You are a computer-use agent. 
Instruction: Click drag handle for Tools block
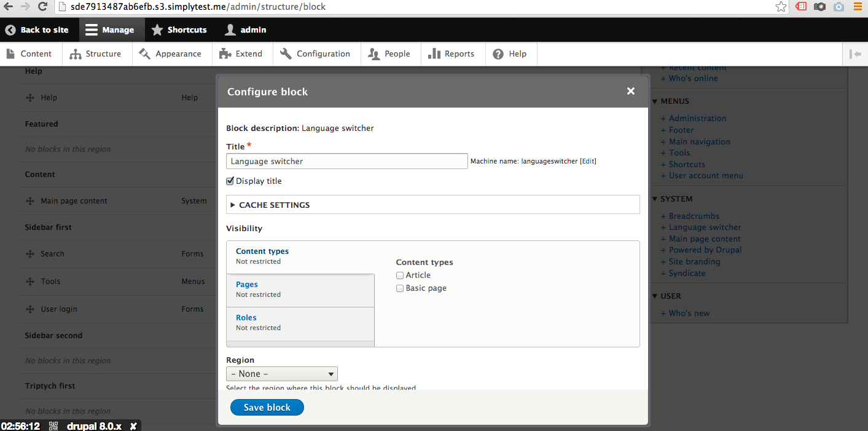[30, 282]
